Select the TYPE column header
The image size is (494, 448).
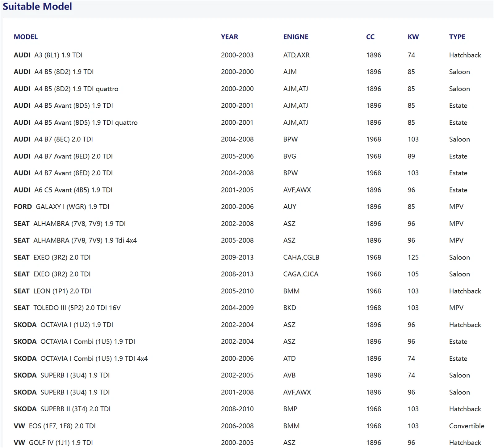pyautogui.click(x=457, y=37)
